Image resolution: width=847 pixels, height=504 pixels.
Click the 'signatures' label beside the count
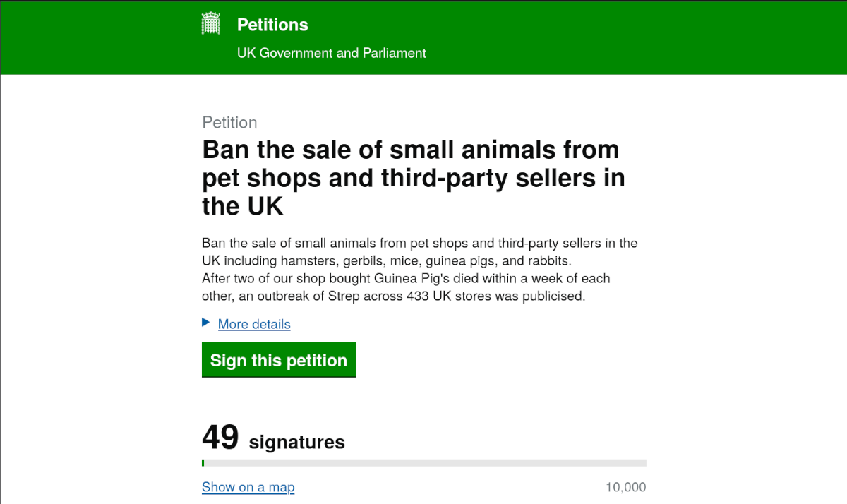296,443
